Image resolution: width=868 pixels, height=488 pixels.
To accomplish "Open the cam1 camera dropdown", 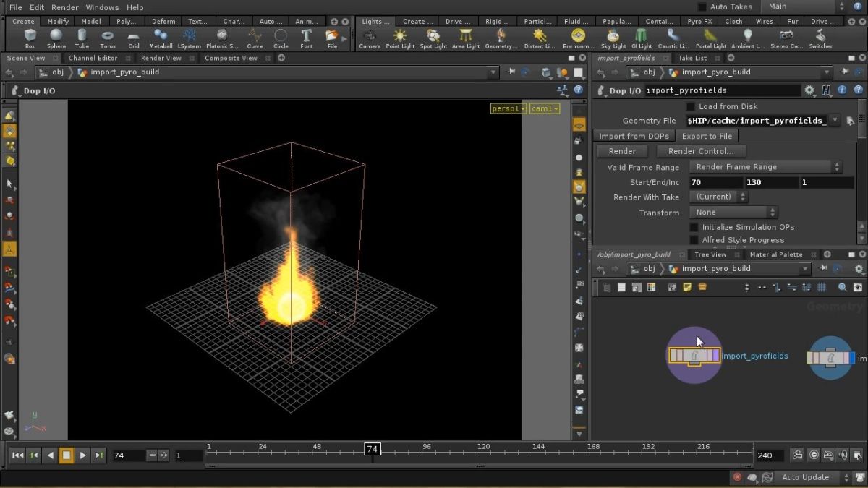I will (x=545, y=109).
